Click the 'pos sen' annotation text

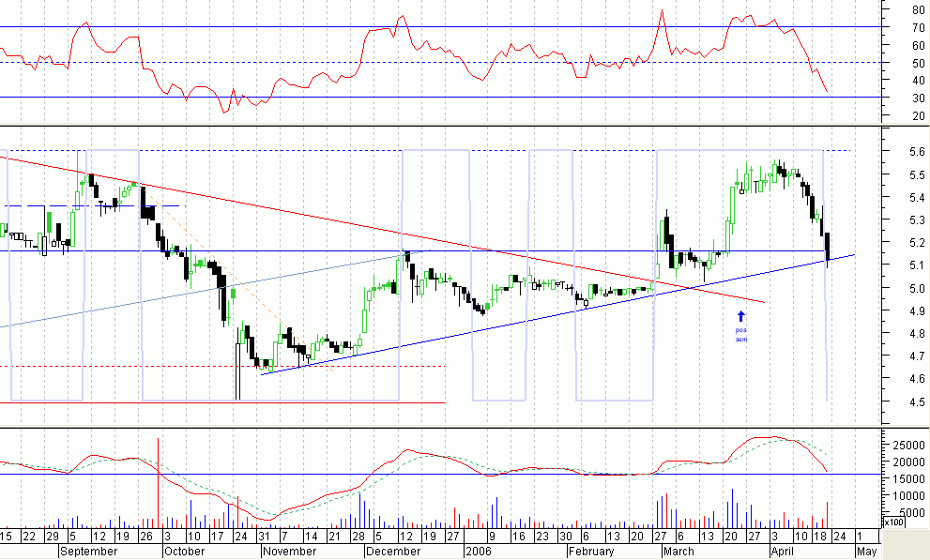pos(741,335)
